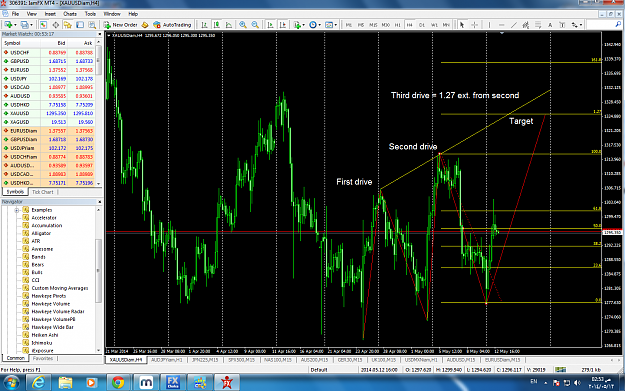Toggle the Terminal window icon
Image resolution: width=625 pixels, height=391 pixels.
[80, 25]
